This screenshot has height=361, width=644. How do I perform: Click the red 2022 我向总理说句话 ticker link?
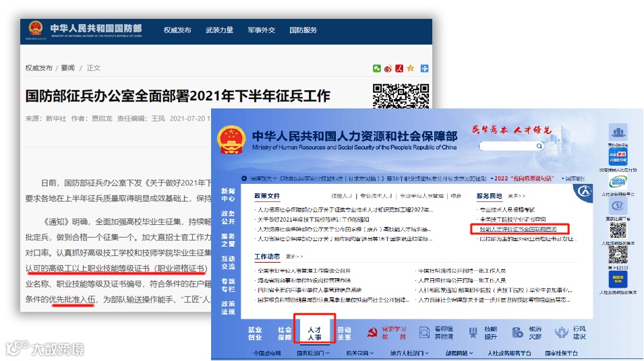click(524, 178)
